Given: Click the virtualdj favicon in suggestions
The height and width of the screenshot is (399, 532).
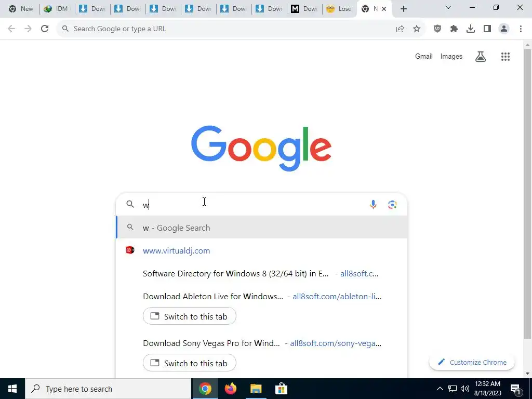Looking at the screenshot, I should [130, 250].
